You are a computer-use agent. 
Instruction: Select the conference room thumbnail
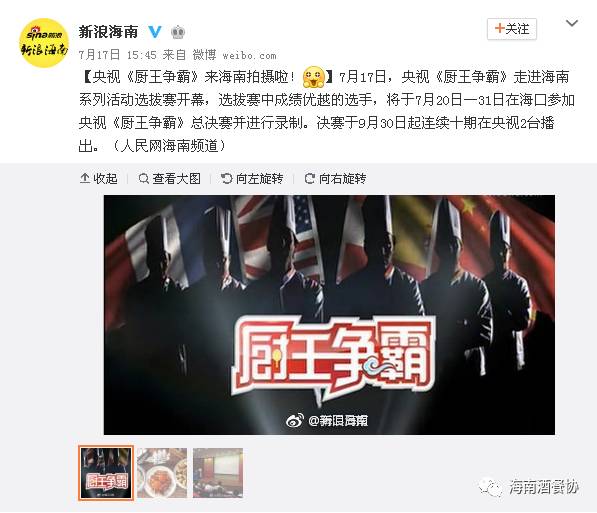(x=218, y=473)
